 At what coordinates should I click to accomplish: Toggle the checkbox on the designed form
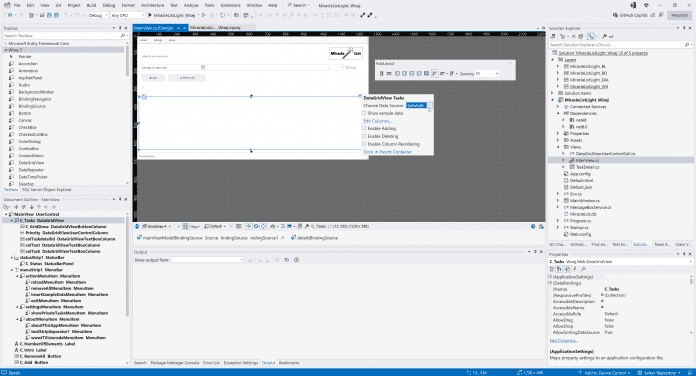point(348,67)
